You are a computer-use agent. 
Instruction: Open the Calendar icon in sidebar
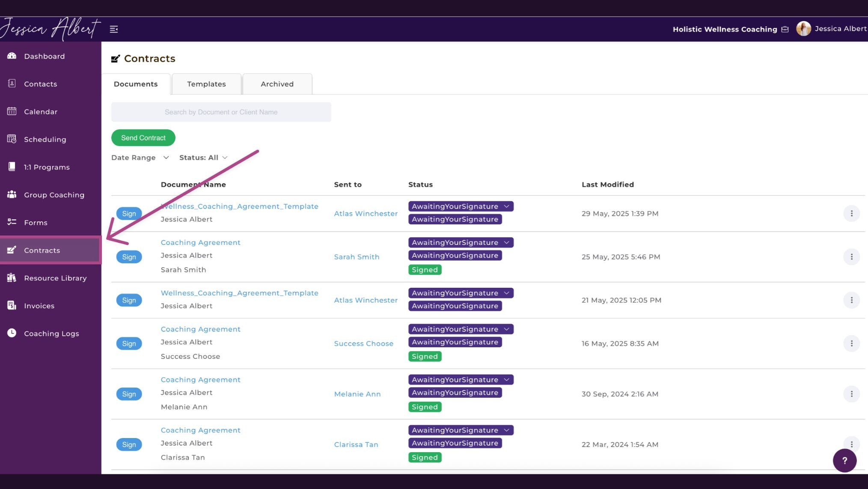pos(12,111)
